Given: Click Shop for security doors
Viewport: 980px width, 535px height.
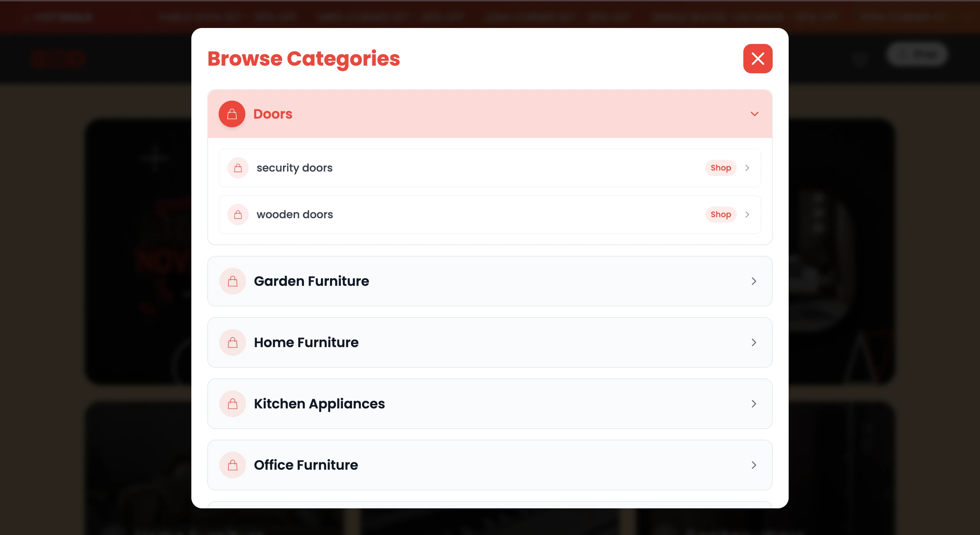Looking at the screenshot, I should coord(721,168).
